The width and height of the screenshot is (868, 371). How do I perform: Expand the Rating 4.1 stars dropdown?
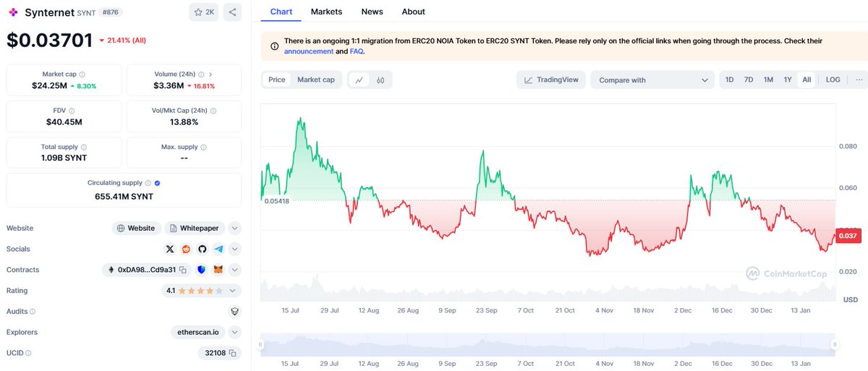(x=201, y=291)
